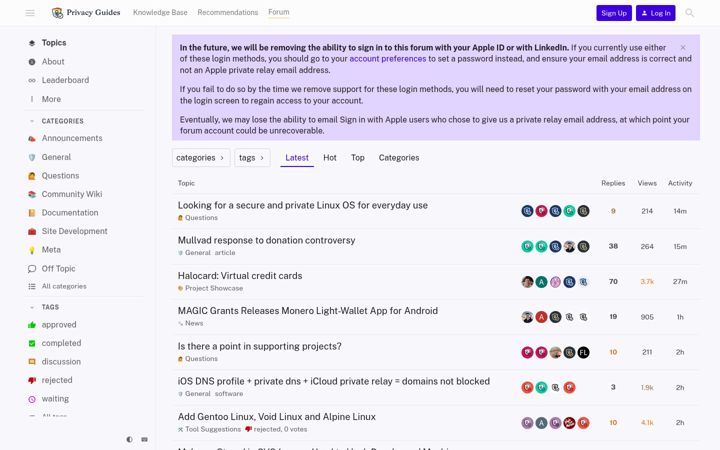Open the categories filter dropdown
The image size is (720, 450).
[x=201, y=158]
